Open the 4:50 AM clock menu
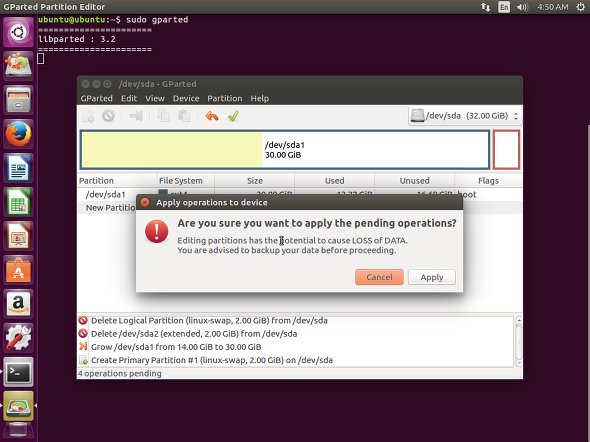The height and width of the screenshot is (442, 590). pyautogui.click(x=552, y=7)
